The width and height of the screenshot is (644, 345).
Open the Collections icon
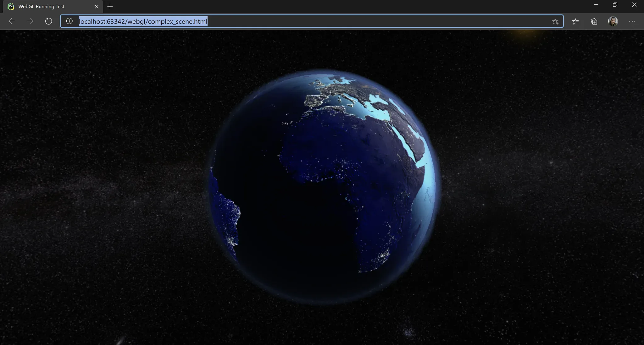[594, 21]
